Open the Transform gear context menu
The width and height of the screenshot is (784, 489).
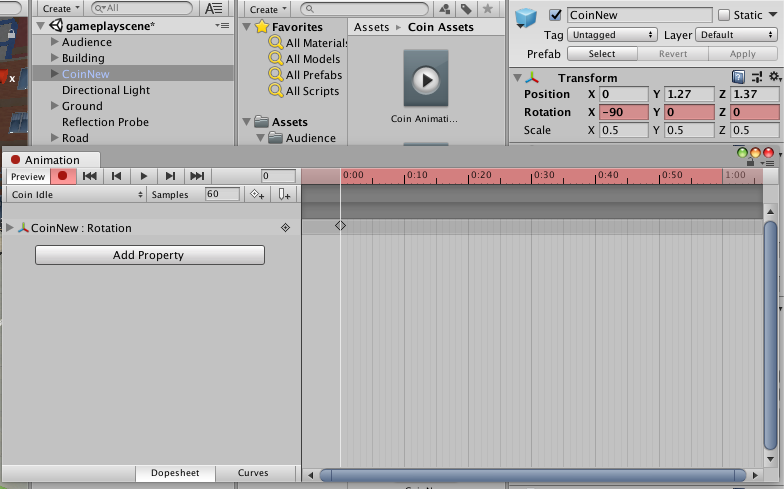click(x=775, y=77)
